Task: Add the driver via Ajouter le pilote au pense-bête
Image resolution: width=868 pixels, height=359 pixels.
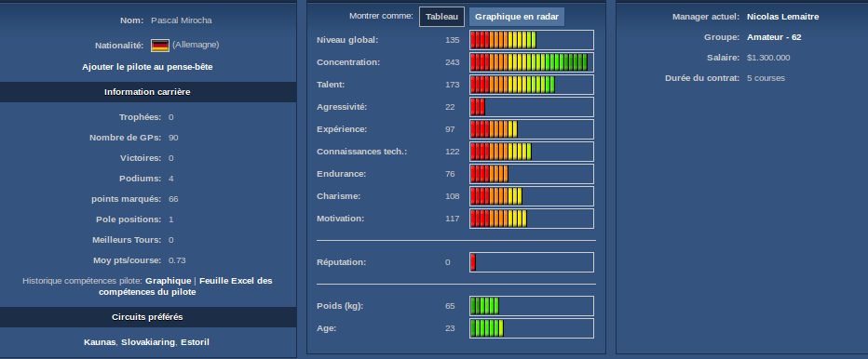Action: click(147, 66)
